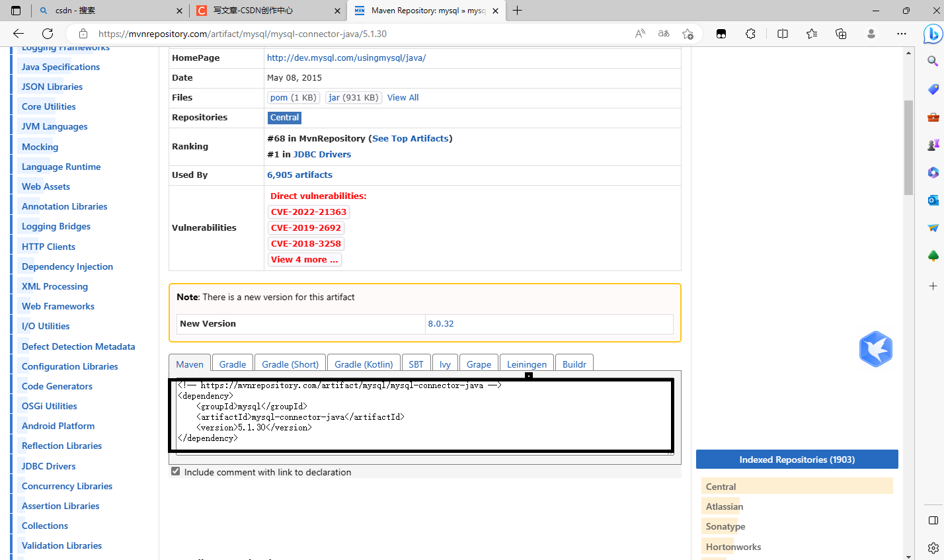Select the SBT tab
The image size is (944, 560).
coord(416,364)
